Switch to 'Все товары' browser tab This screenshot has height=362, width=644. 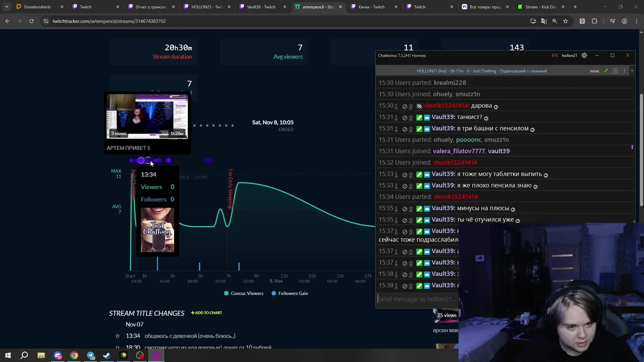[485, 7]
